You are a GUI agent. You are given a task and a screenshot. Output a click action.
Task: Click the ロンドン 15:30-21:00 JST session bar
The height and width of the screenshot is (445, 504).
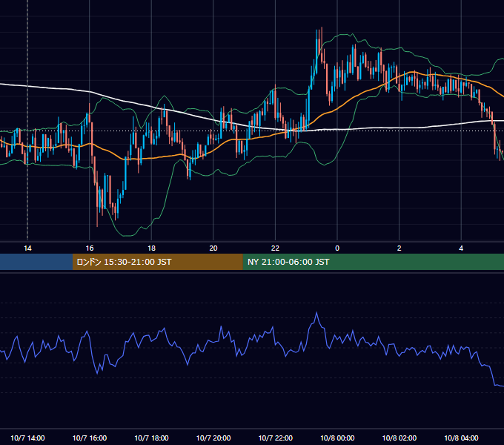pos(157,262)
